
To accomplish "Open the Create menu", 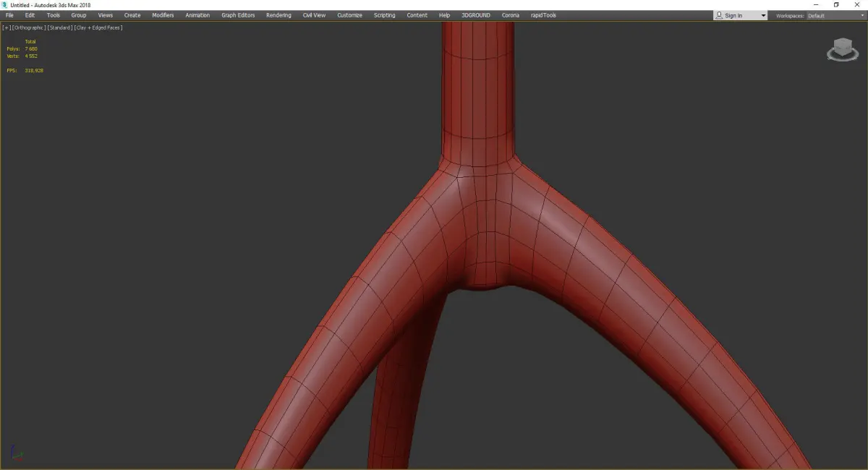I will (x=132, y=15).
